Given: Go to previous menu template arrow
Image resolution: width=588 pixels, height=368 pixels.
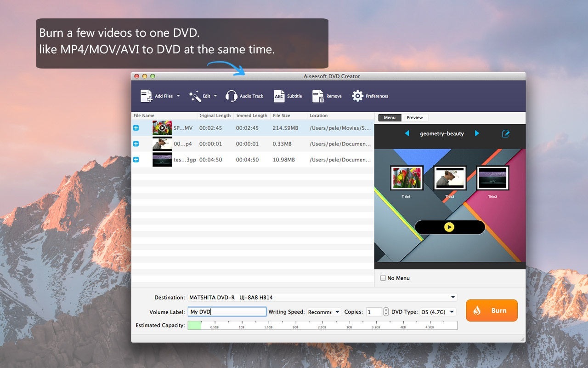Looking at the screenshot, I should point(407,133).
